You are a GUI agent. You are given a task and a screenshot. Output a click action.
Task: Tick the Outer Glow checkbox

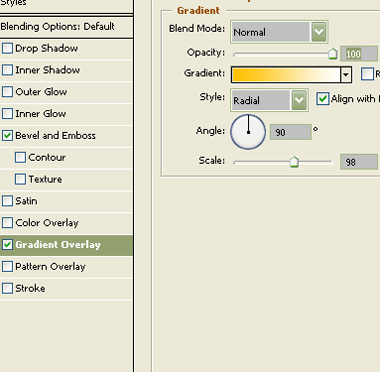pyautogui.click(x=7, y=92)
